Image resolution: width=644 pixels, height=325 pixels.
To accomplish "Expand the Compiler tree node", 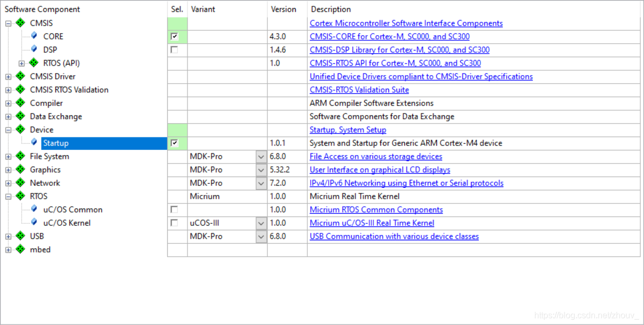I will [x=9, y=103].
